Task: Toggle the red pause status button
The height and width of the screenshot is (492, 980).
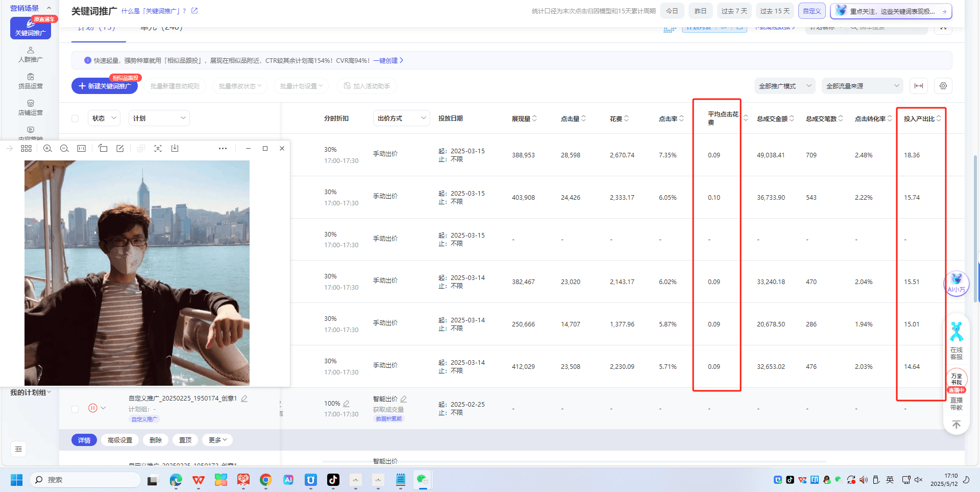Action: point(92,408)
